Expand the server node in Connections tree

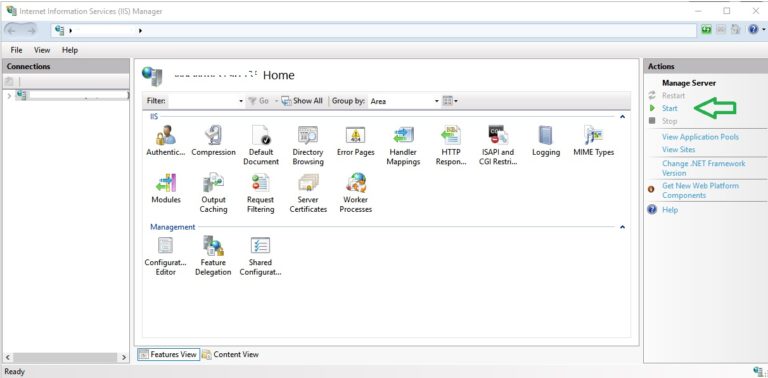point(9,95)
